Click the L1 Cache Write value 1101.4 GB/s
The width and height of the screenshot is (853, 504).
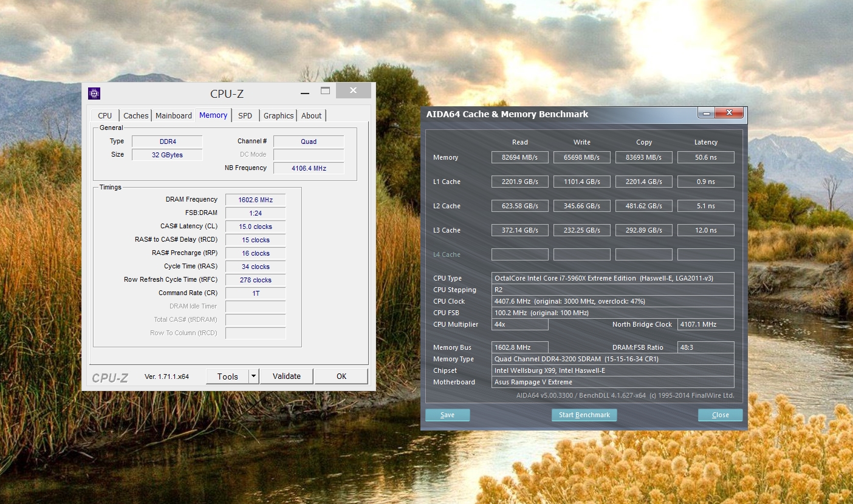tap(582, 182)
